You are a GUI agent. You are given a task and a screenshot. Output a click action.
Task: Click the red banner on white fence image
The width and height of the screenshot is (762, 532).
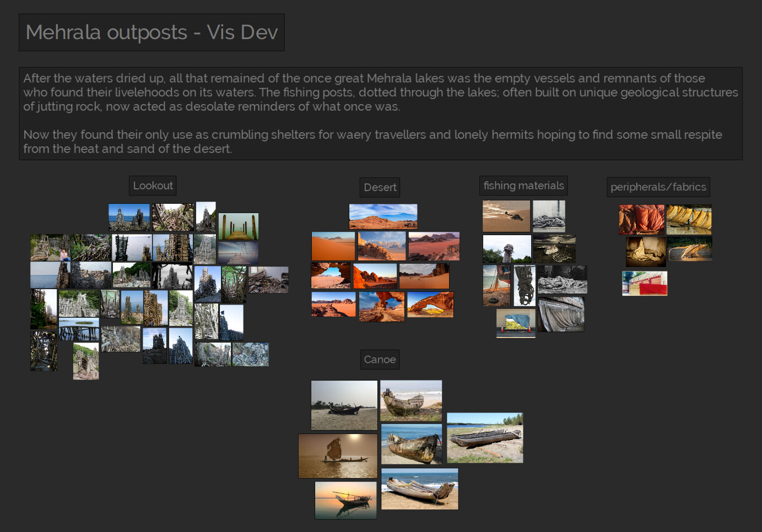(x=645, y=284)
